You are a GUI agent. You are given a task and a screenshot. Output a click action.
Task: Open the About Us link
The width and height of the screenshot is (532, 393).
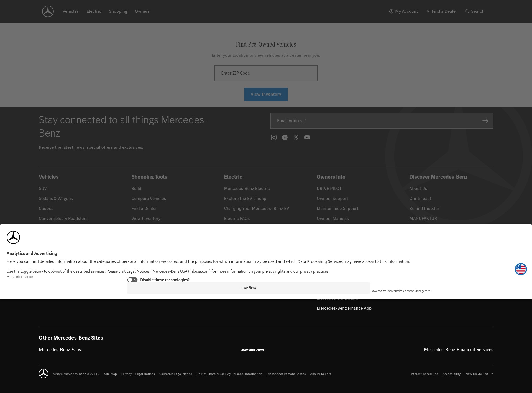click(x=418, y=189)
